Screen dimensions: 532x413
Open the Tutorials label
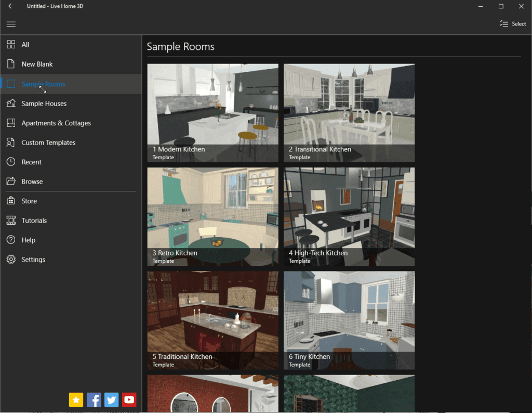[34, 221]
